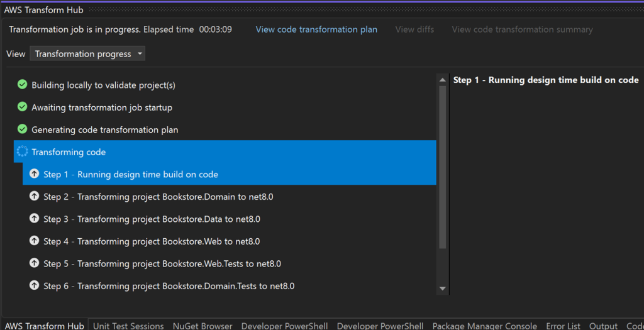Select the Transforming code row
This screenshot has height=330, width=644.
(225, 152)
